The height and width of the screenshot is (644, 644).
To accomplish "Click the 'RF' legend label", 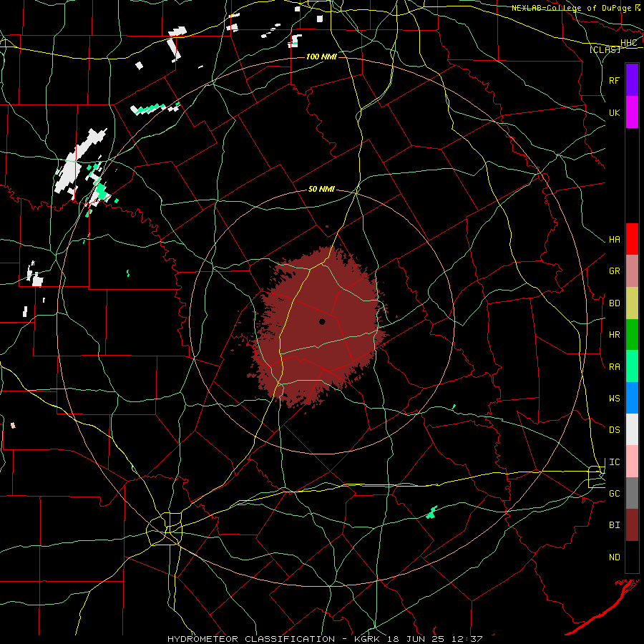I will (615, 80).
